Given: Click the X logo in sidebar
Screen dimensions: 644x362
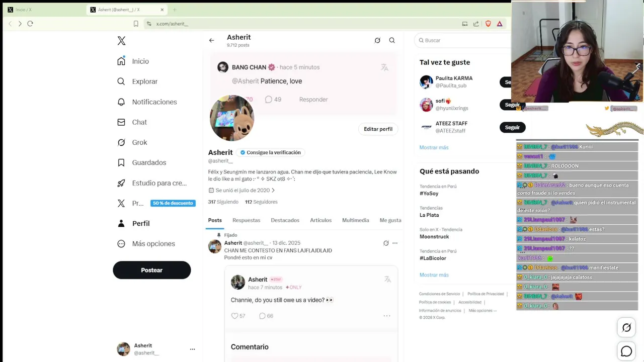Looking at the screenshot, I should (121, 41).
